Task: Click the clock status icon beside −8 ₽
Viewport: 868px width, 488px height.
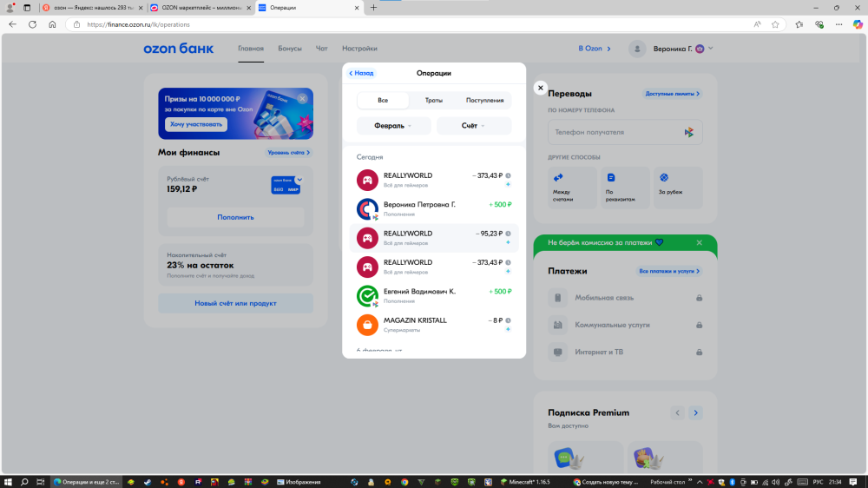Action: tap(508, 320)
